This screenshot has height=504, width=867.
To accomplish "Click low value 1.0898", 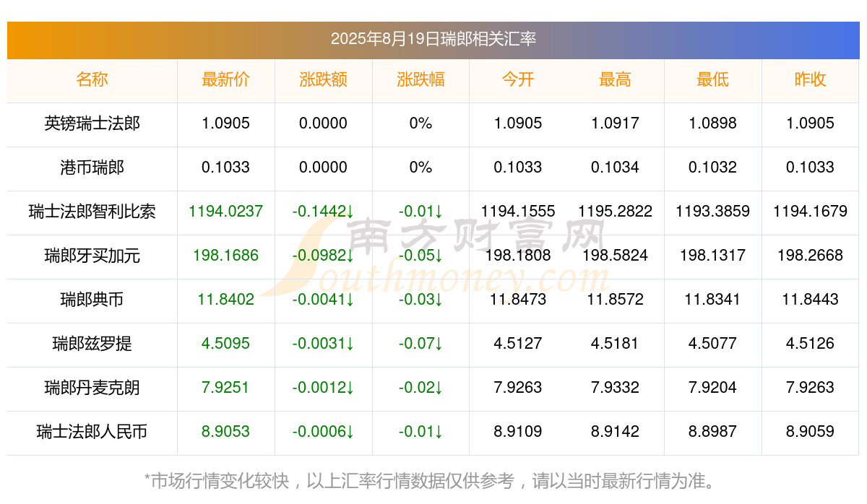I will pos(712,123).
